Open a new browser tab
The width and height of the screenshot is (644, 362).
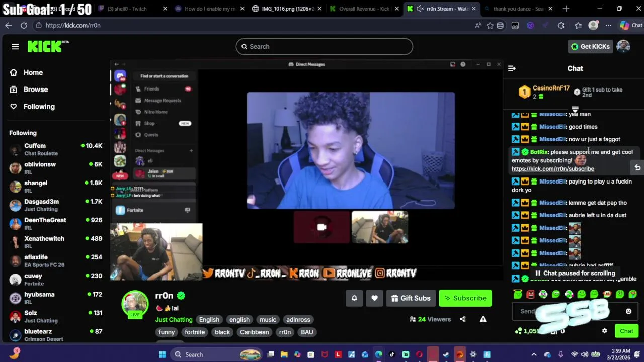tap(566, 9)
